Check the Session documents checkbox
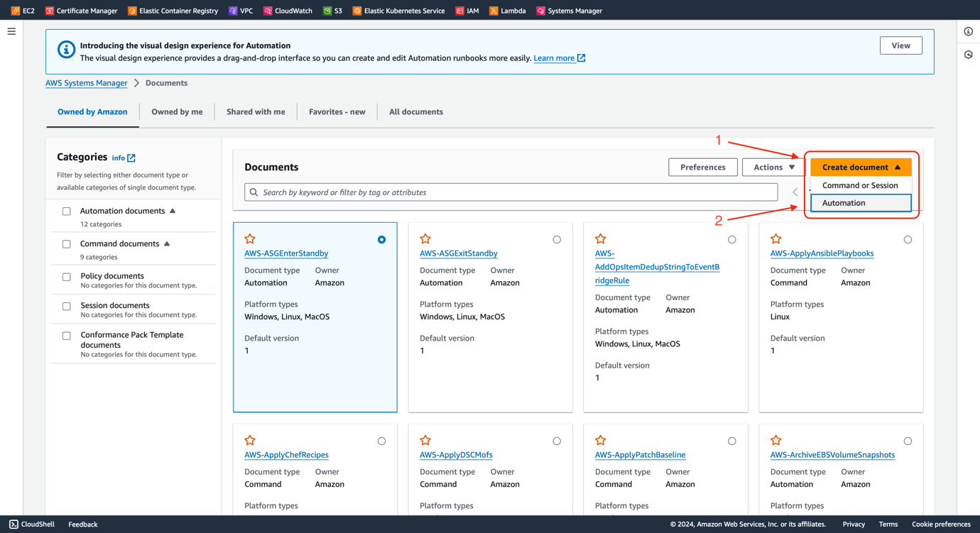 click(67, 307)
